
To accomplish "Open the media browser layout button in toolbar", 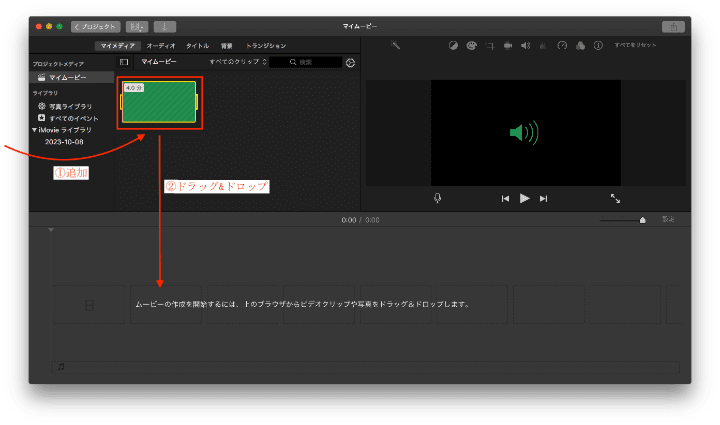I will coord(137,27).
